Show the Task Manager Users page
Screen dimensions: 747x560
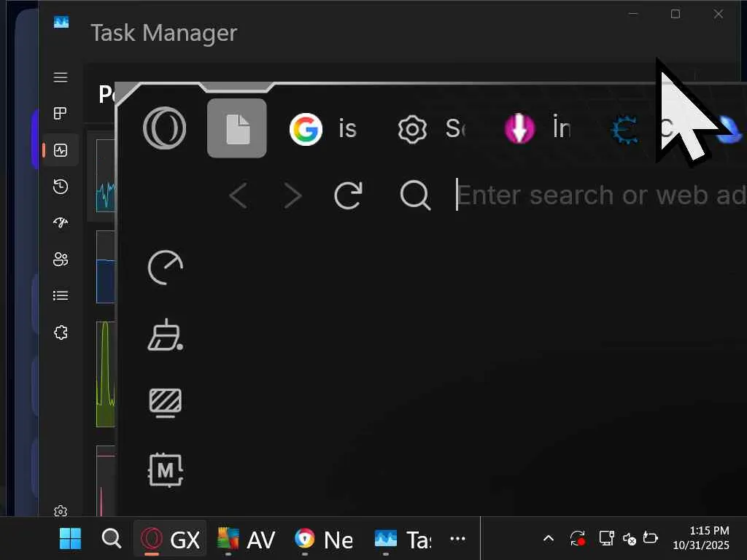(x=61, y=259)
